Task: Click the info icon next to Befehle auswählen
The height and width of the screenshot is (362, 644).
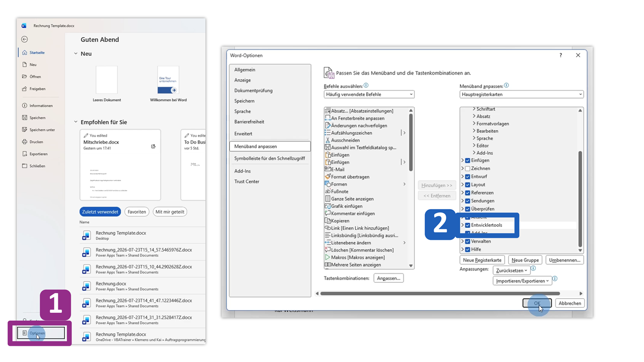Action: 366,86
